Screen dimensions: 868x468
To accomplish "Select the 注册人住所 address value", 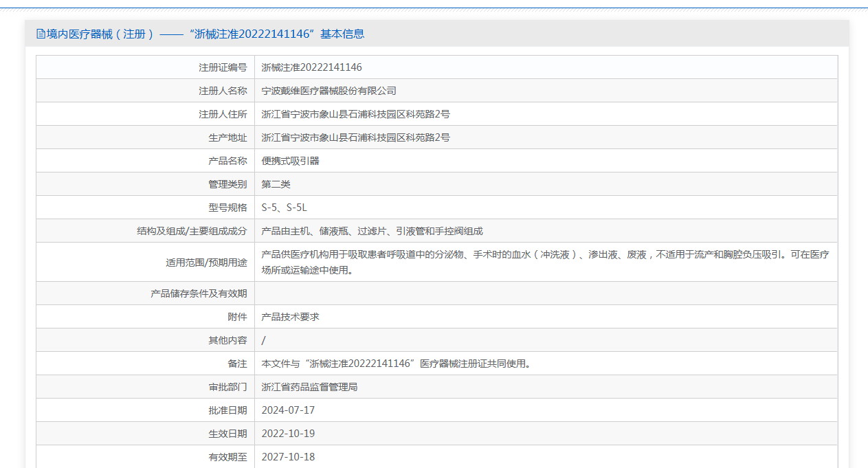I will [356, 114].
